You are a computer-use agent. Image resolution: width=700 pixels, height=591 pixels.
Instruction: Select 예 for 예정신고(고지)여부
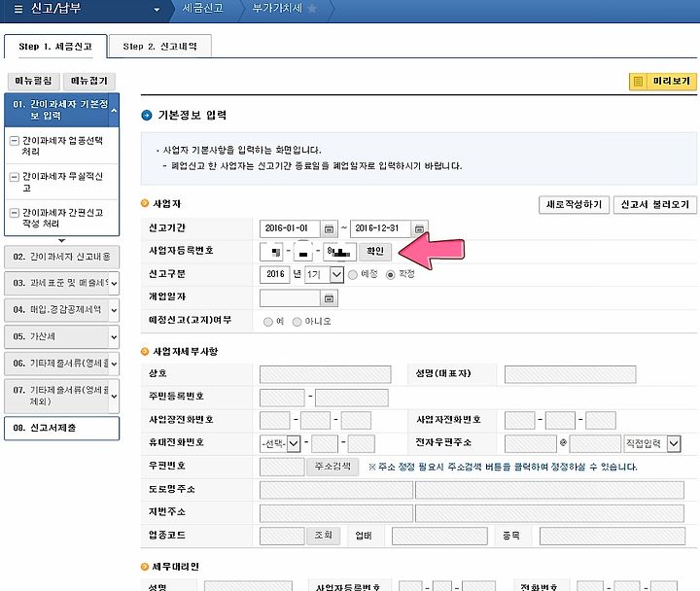[x=268, y=322]
